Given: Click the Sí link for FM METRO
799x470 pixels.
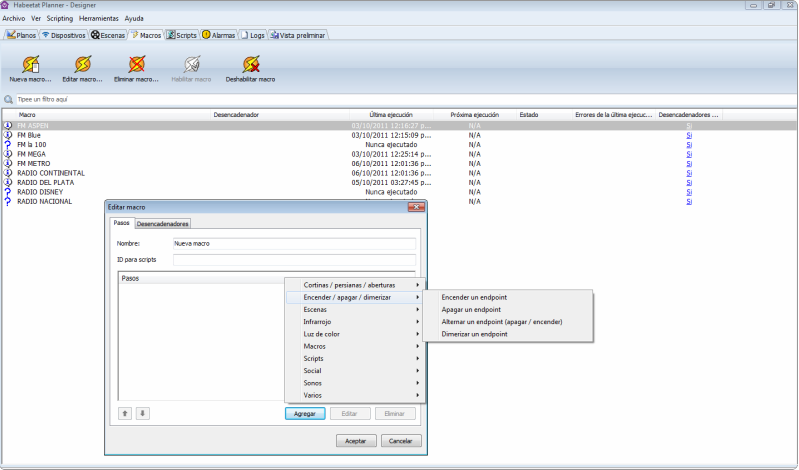Looking at the screenshot, I should (x=689, y=164).
